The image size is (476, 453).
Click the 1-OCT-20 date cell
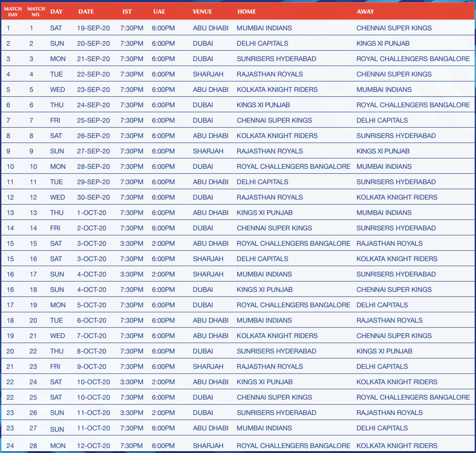(x=91, y=213)
